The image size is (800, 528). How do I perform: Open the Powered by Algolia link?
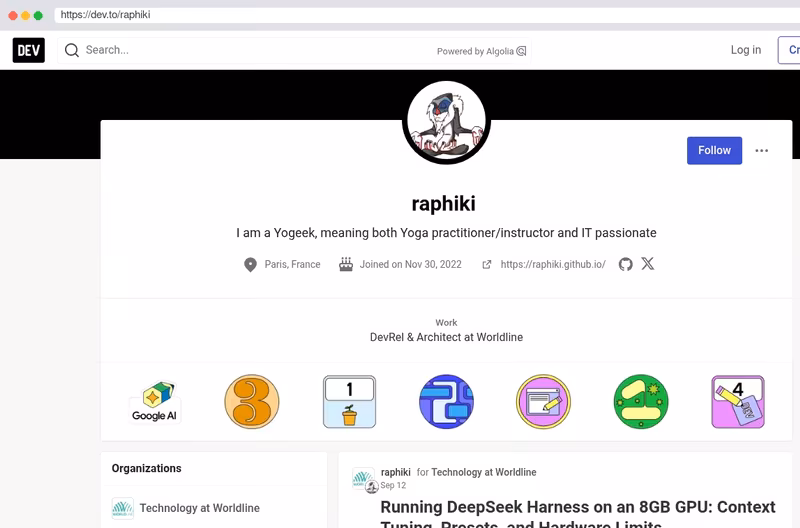tap(481, 51)
